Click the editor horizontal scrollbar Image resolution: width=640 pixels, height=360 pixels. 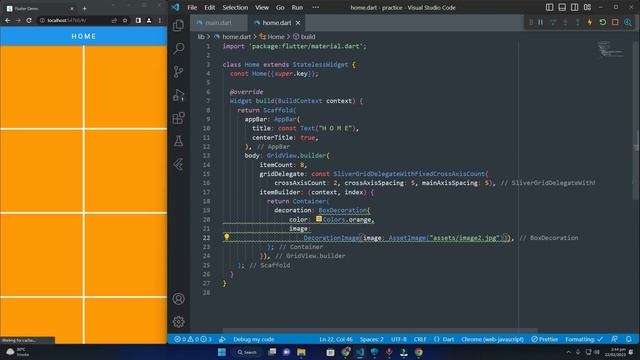(380, 330)
